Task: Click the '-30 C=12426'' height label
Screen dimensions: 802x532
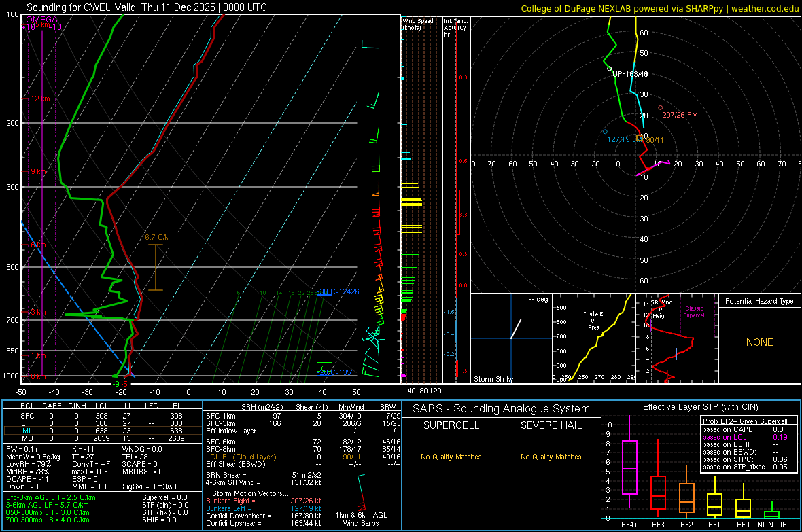Action: [x=338, y=291]
